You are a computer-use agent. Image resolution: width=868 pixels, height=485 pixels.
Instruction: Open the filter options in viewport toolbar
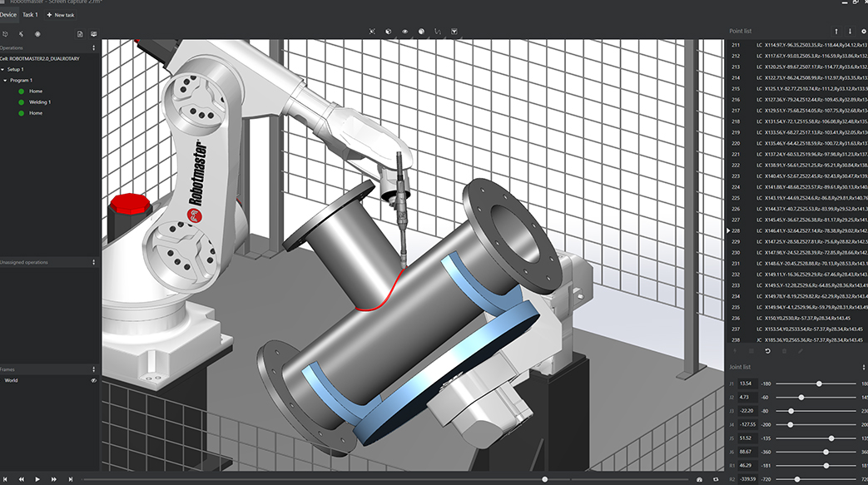click(454, 32)
